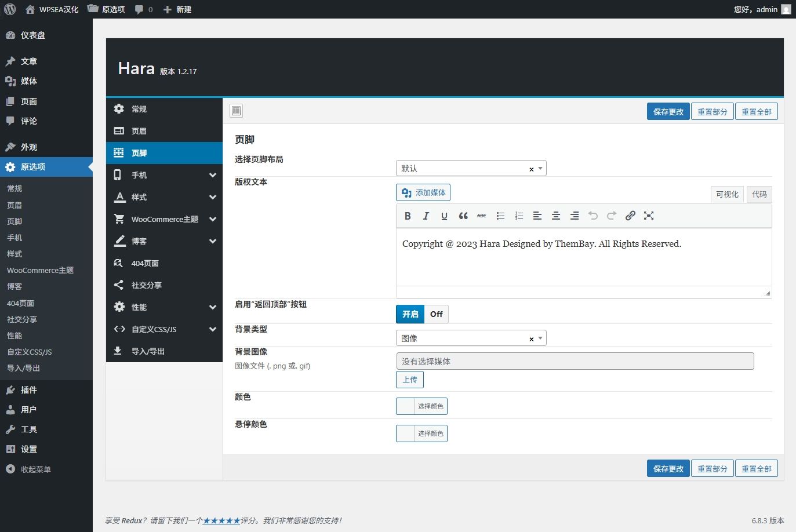Click the insert link icon
Screen dimensions: 796x532
click(x=630, y=216)
